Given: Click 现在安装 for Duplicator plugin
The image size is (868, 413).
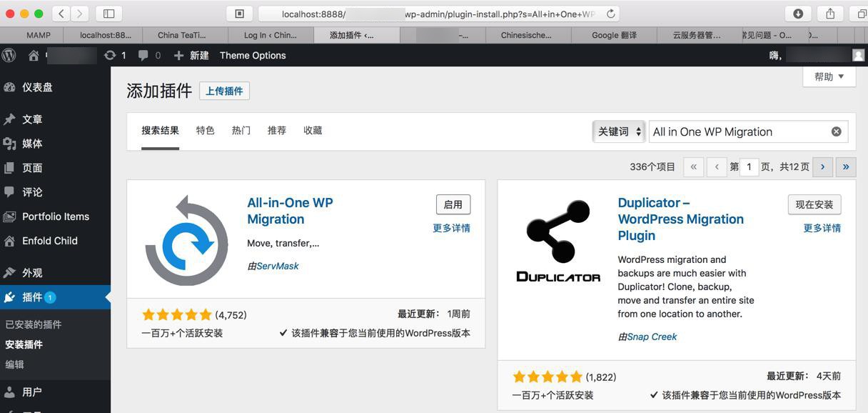Looking at the screenshot, I should [x=814, y=204].
